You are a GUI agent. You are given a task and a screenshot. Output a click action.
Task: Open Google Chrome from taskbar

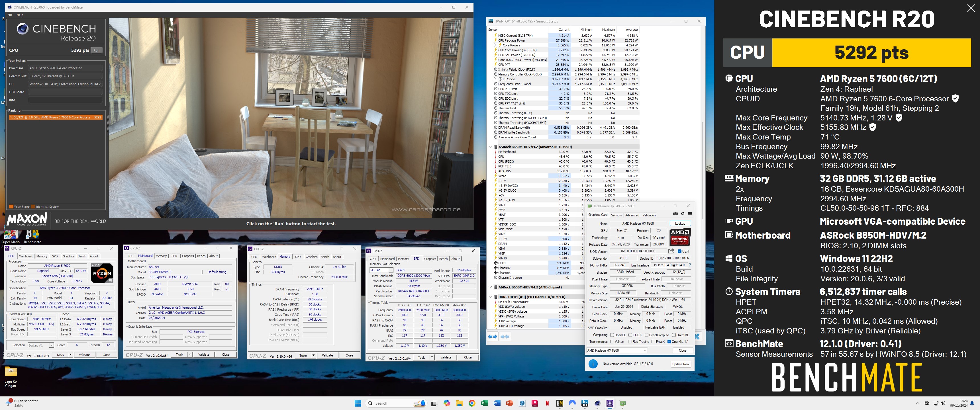click(x=472, y=403)
